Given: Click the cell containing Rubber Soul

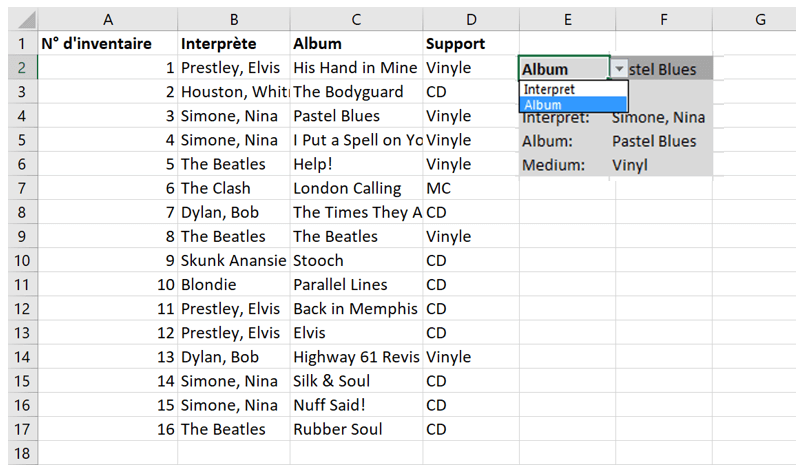Looking at the screenshot, I should [x=356, y=429].
